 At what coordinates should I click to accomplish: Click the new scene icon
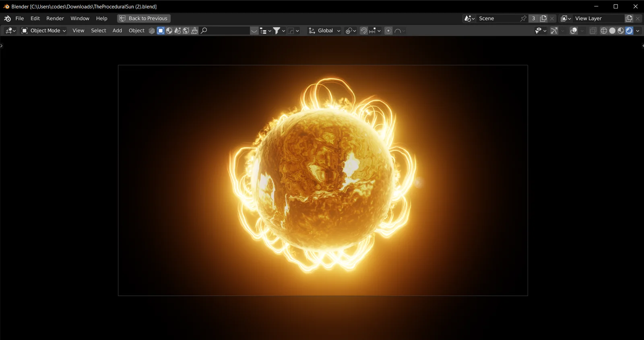pyautogui.click(x=543, y=19)
